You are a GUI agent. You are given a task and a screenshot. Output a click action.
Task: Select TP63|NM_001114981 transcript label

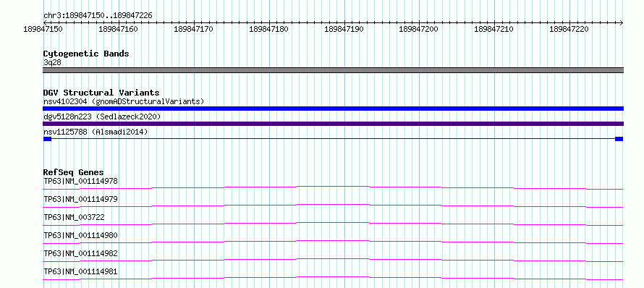(x=80, y=271)
